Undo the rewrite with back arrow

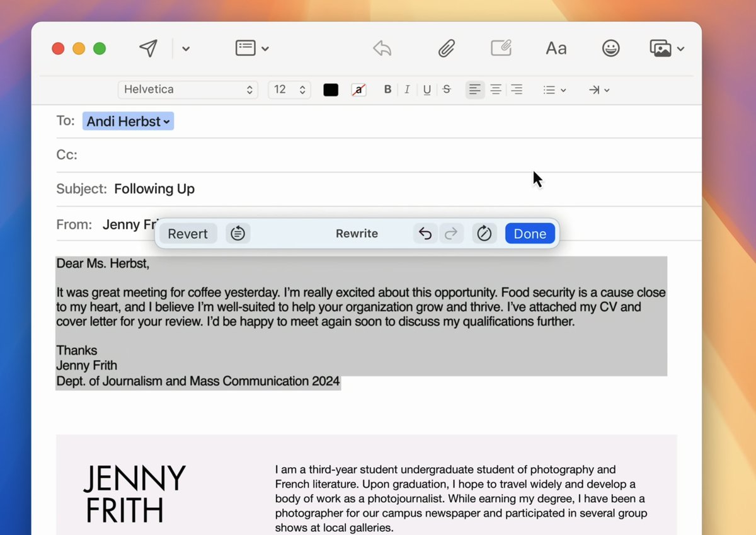425,234
